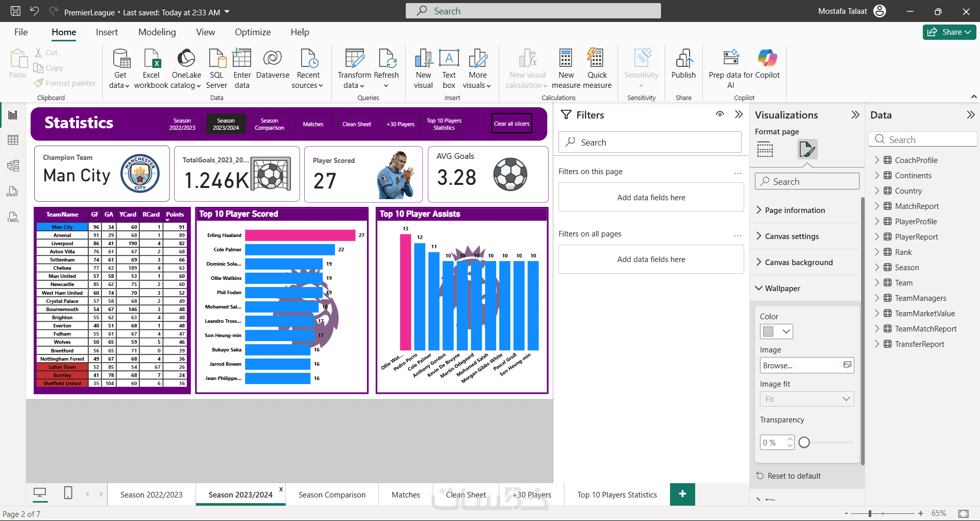Add a new report page
The height and width of the screenshot is (521, 980).
[682, 494]
